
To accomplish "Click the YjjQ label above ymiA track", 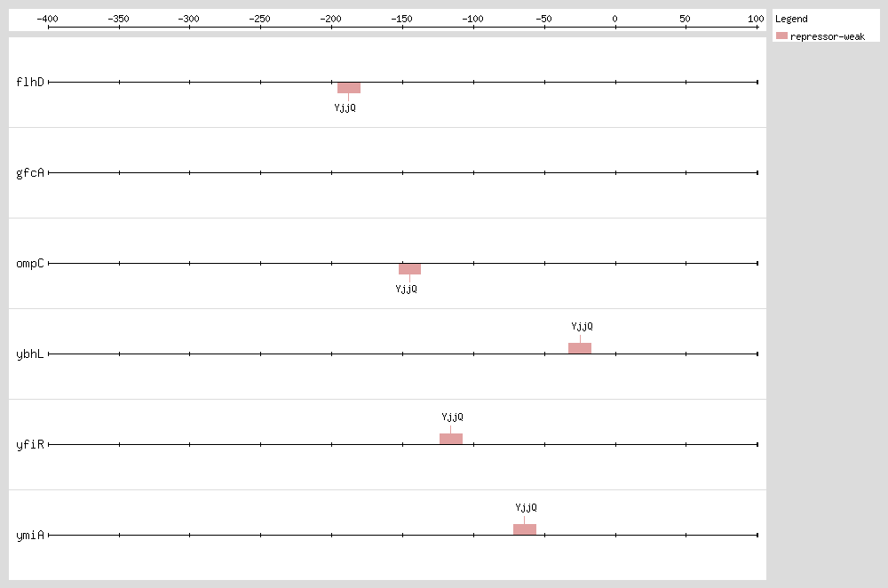I will pyautogui.click(x=526, y=507).
